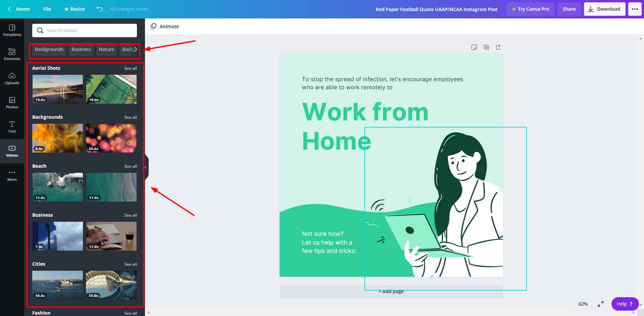Select the 'Work from Home' heading text
The height and width of the screenshot is (316, 644).
(x=365, y=126)
